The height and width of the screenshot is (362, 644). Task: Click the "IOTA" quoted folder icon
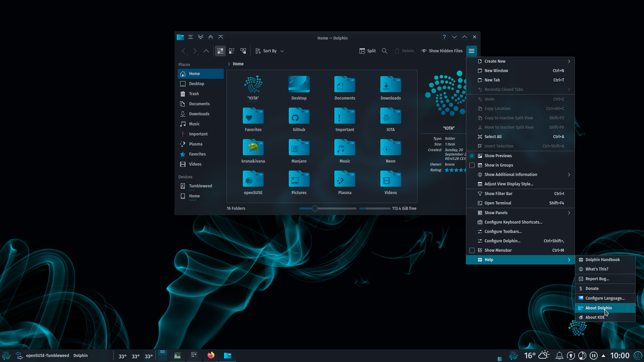253,84
